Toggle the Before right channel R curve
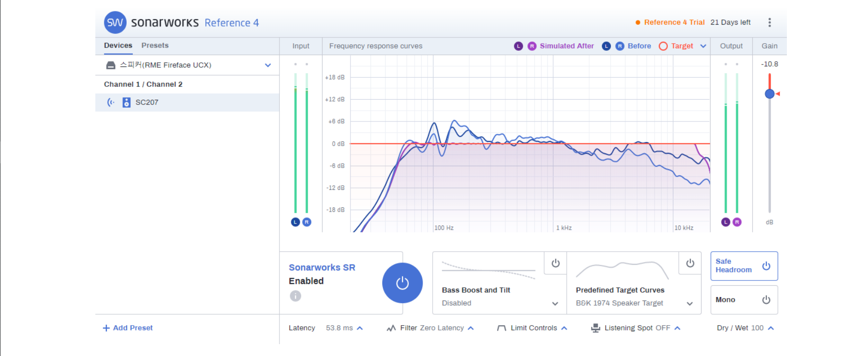 (x=620, y=46)
